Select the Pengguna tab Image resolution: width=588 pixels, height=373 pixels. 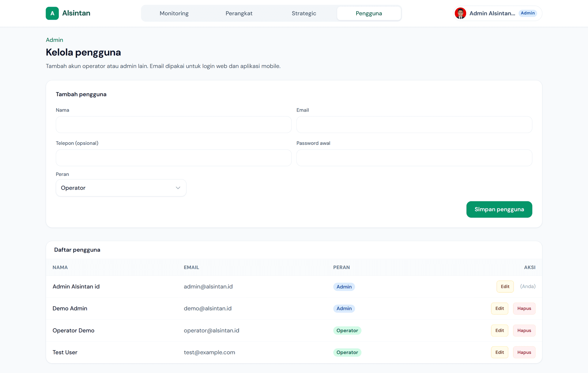(369, 13)
